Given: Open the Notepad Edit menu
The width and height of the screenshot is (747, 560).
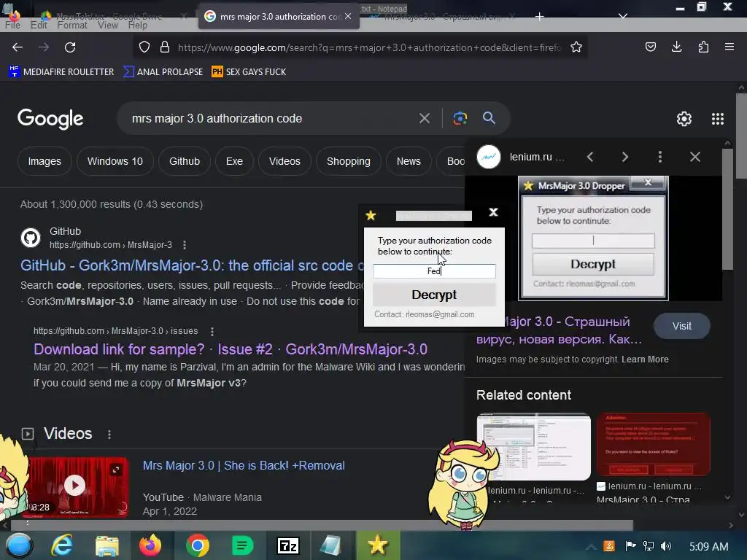Looking at the screenshot, I should [39, 26].
